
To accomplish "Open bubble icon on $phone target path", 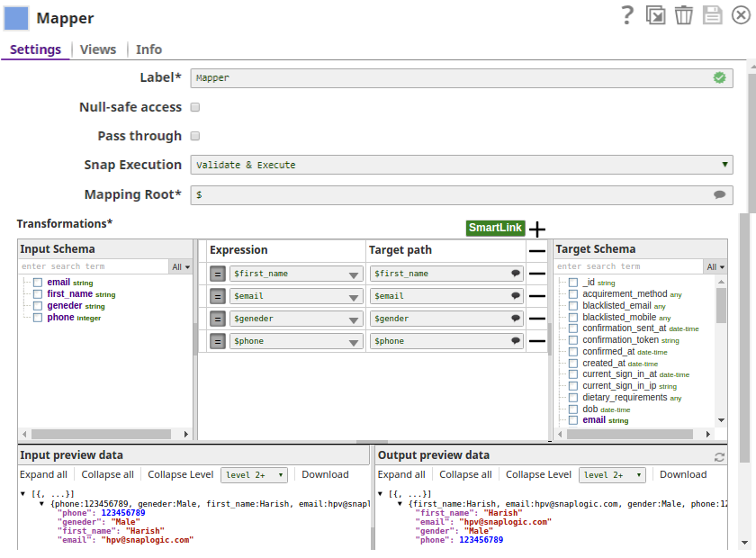I will pyautogui.click(x=516, y=341).
